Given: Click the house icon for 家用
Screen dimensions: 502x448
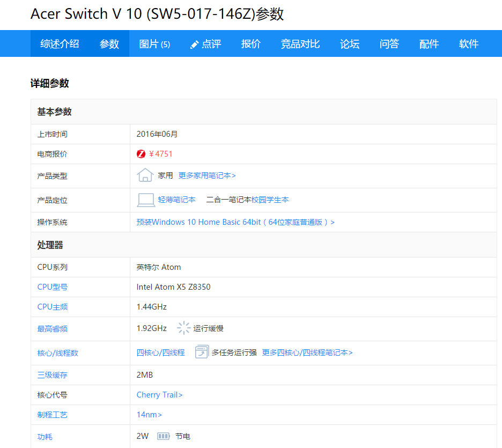Looking at the screenshot, I should (x=145, y=175).
